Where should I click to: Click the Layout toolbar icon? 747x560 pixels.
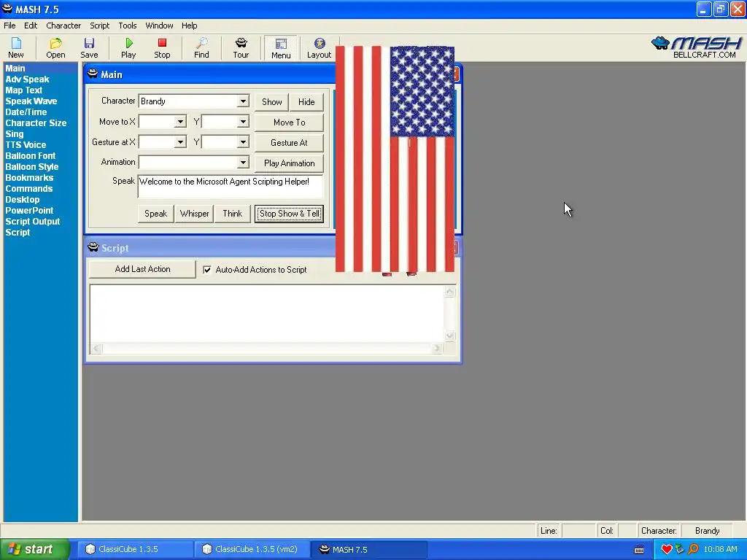[320, 47]
